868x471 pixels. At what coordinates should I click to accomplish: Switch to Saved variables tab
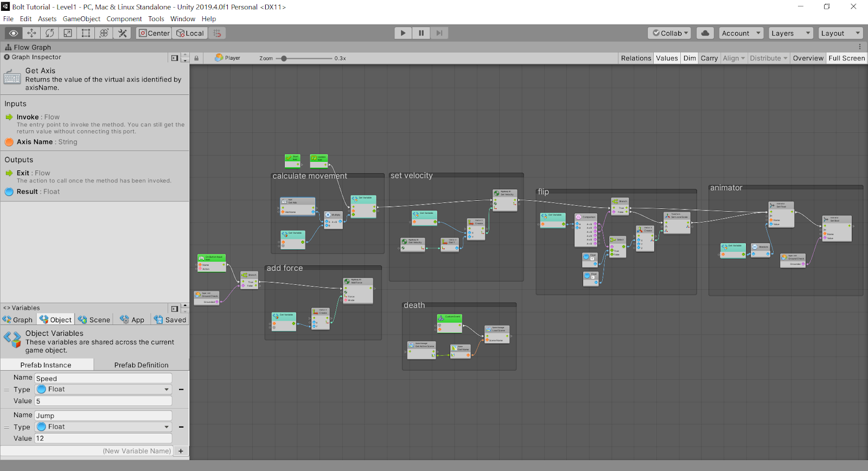(x=170, y=320)
